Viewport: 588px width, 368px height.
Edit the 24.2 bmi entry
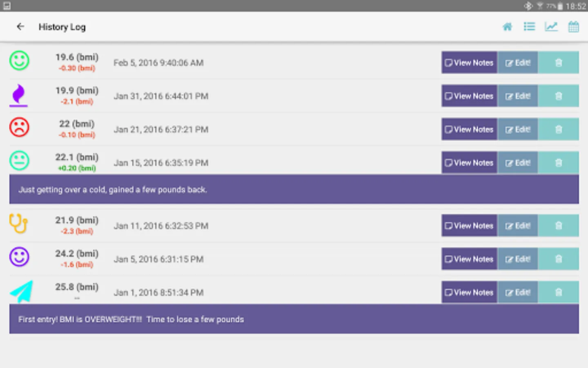coord(518,259)
